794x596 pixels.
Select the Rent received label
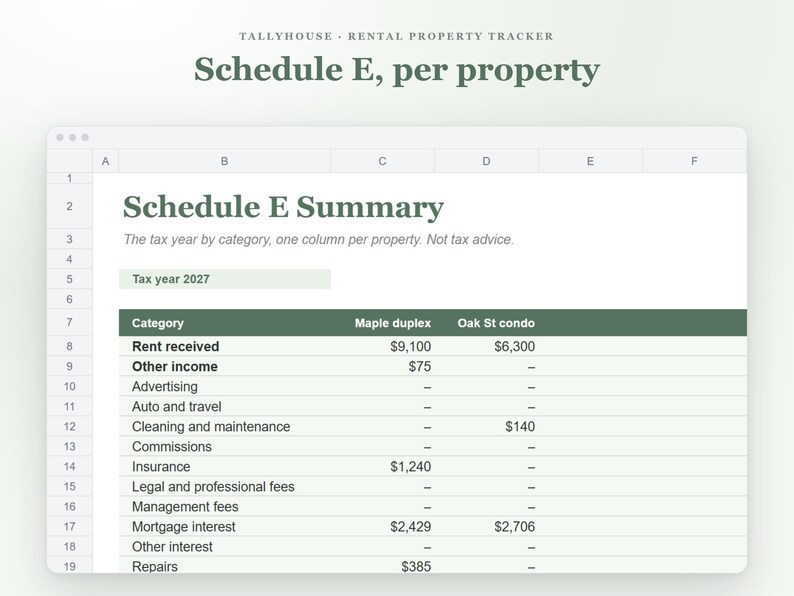(175, 346)
